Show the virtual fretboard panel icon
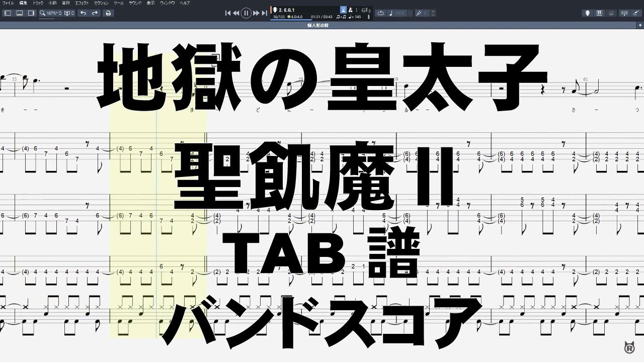The image size is (644, 362). [x=588, y=13]
